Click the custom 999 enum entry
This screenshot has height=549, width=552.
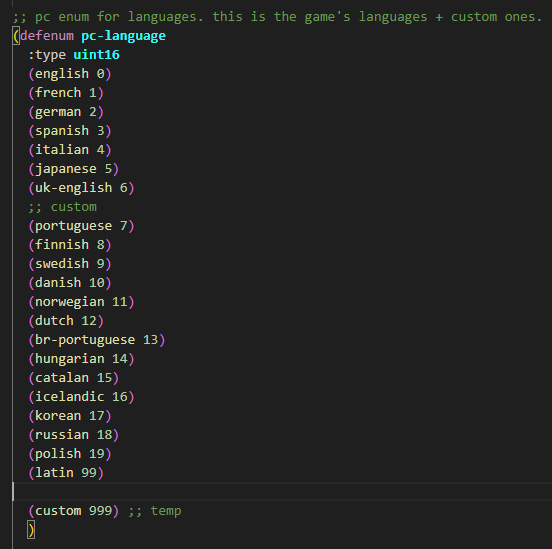click(74, 511)
